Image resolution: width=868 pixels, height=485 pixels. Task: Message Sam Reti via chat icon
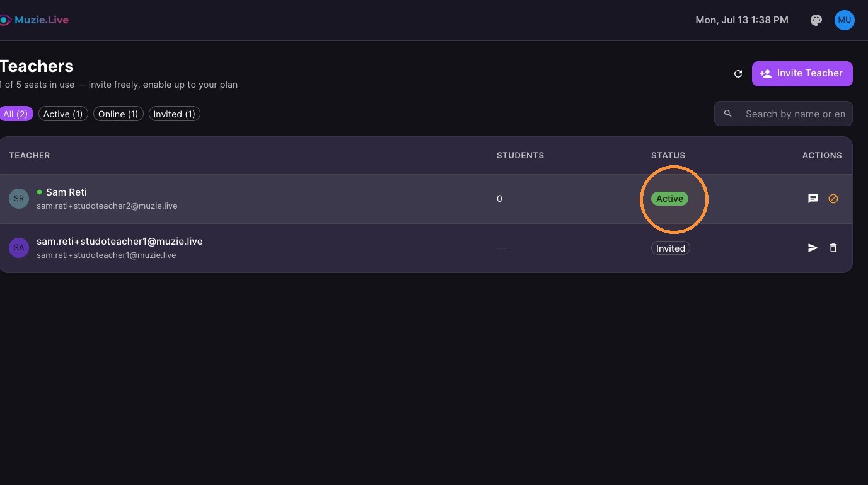813,199
